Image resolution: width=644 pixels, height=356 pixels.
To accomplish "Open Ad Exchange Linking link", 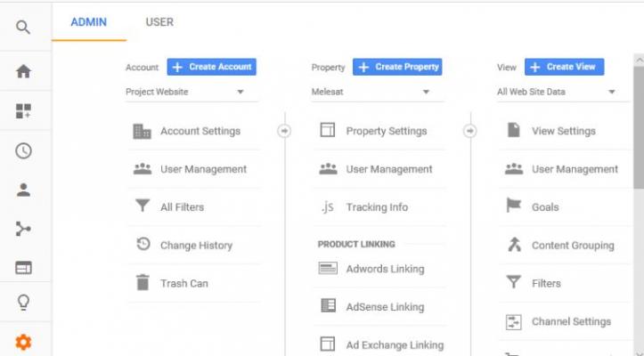I will pyautogui.click(x=395, y=345).
